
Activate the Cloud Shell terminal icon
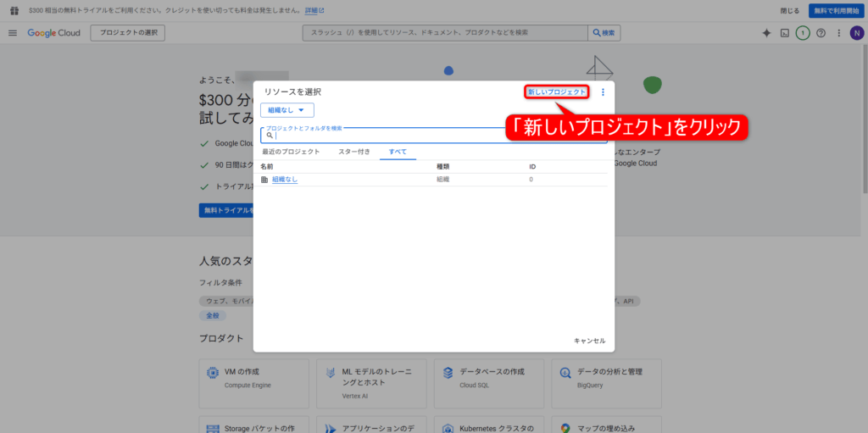pyautogui.click(x=785, y=33)
